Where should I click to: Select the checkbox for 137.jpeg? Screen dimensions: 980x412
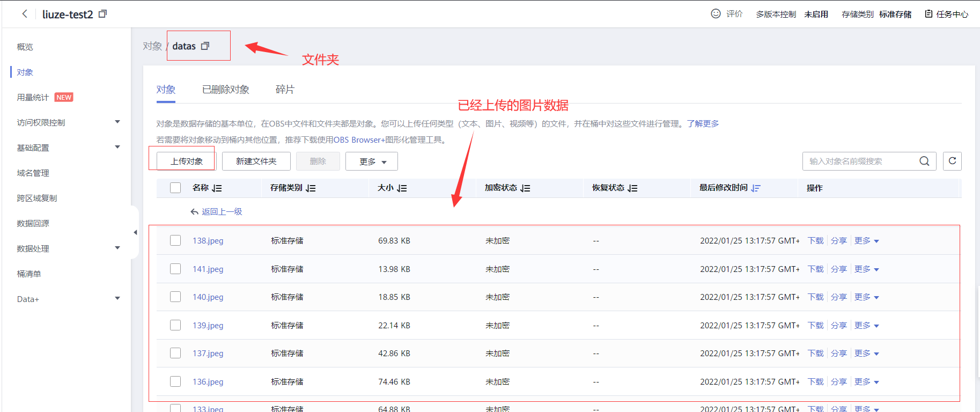tap(175, 353)
